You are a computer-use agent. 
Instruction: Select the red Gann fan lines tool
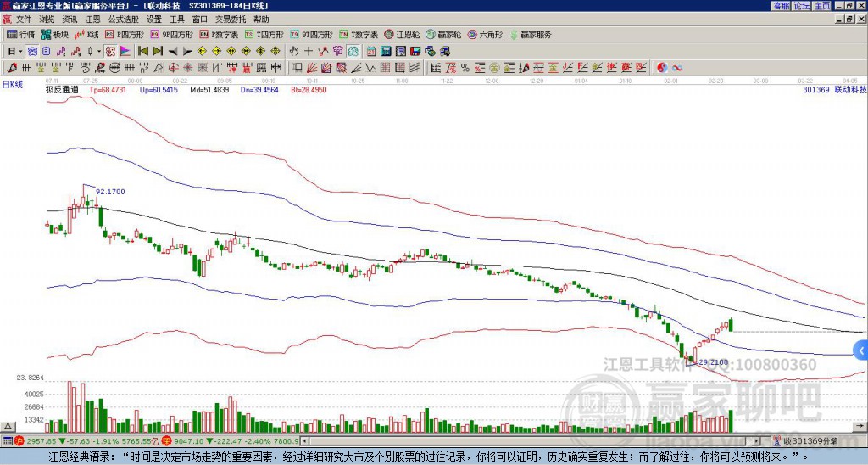click(312, 68)
